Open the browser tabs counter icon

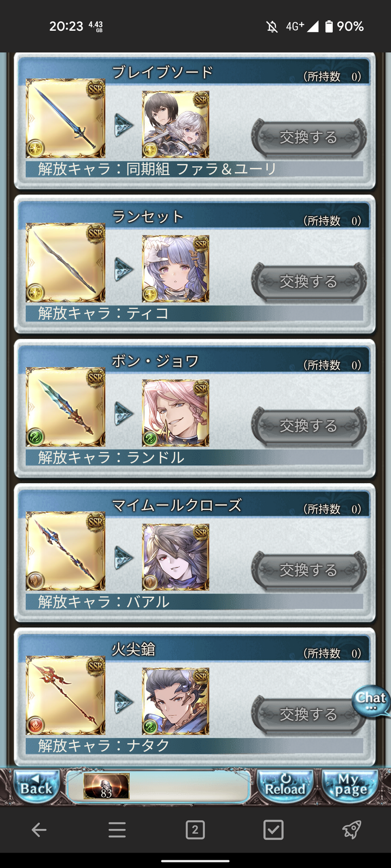(195, 830)
